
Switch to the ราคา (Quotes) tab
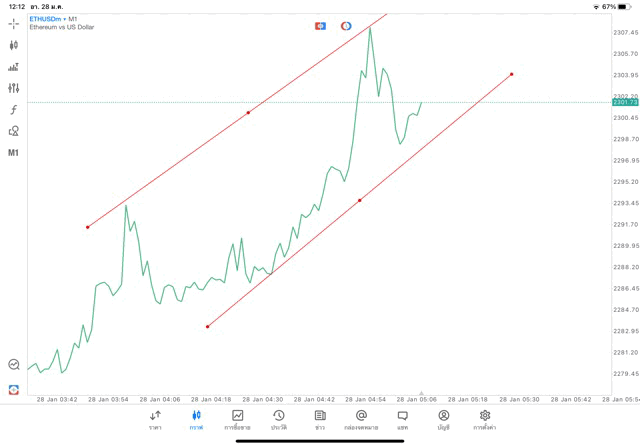(x=155, y=419)
